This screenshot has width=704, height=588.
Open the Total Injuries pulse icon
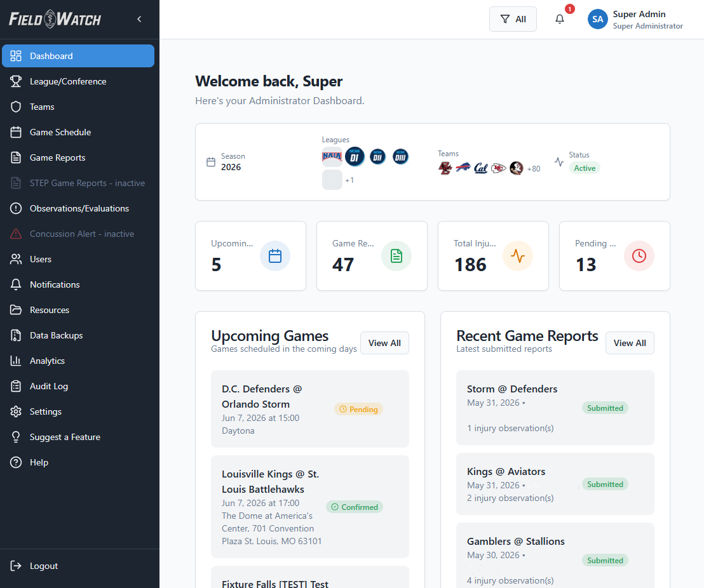518,256
